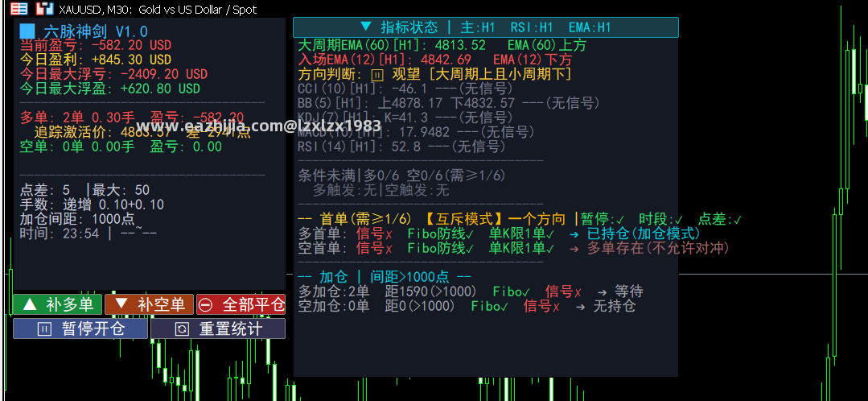The height and width of the screenshot is (401, 868).
Task: Click the 今日最大浮盈: +620.80 USD line
Action: coord(110,89)
